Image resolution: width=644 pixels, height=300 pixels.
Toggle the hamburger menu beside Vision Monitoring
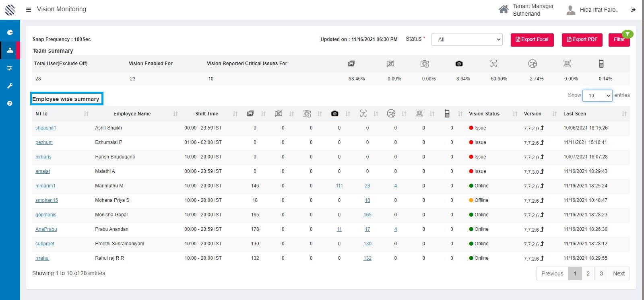[x=29, y=9]
